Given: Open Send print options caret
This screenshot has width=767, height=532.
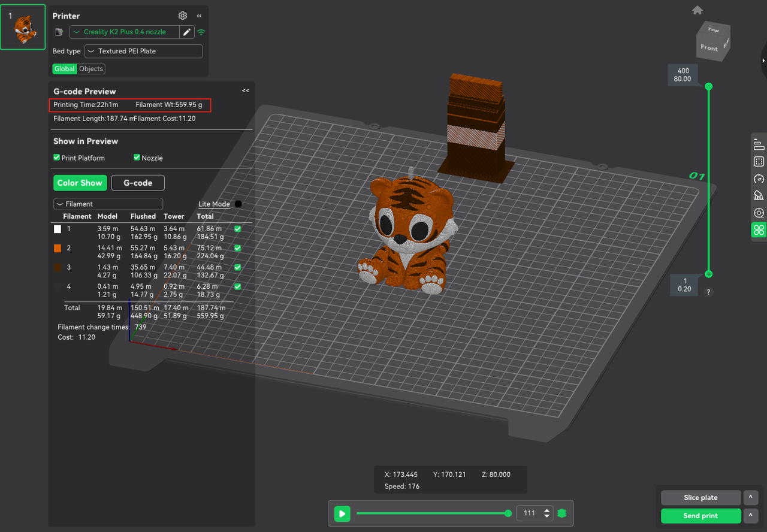Looking at the screenshot, I should 750,516.
